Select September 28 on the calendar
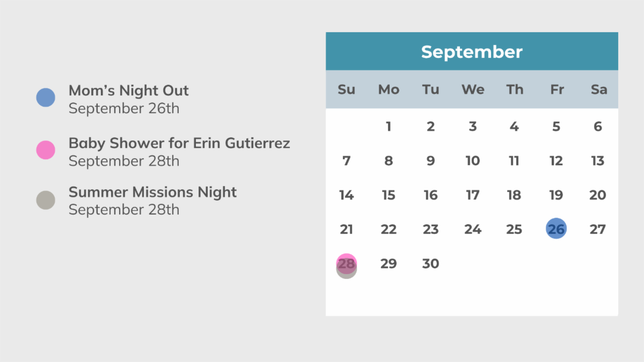 pos(346,264)
